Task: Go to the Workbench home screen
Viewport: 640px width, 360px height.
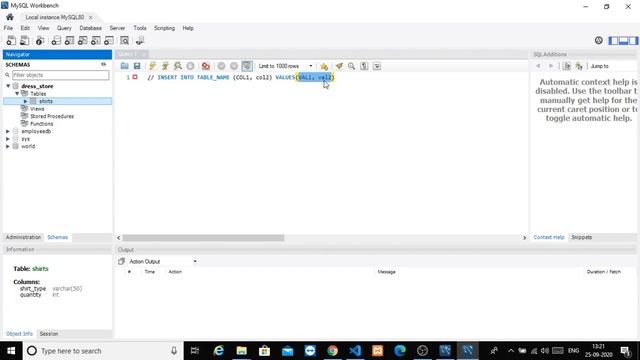Action: click(10, 17)
